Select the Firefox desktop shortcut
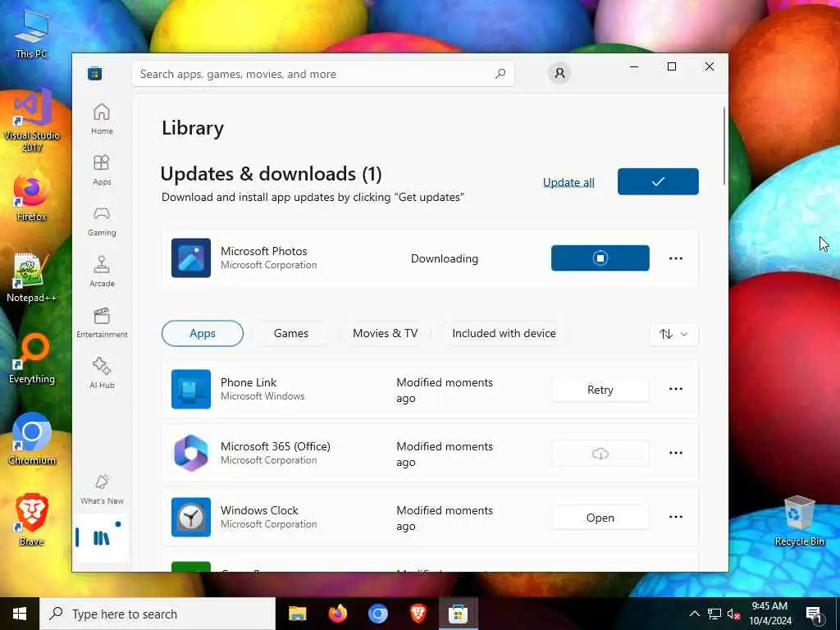840x630 pixels. 32,198
